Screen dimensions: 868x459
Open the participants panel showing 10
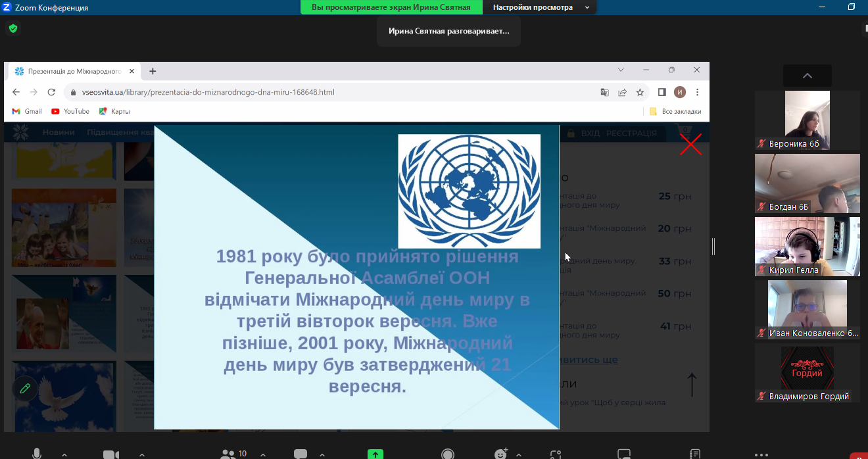click(x=234, y=454)
